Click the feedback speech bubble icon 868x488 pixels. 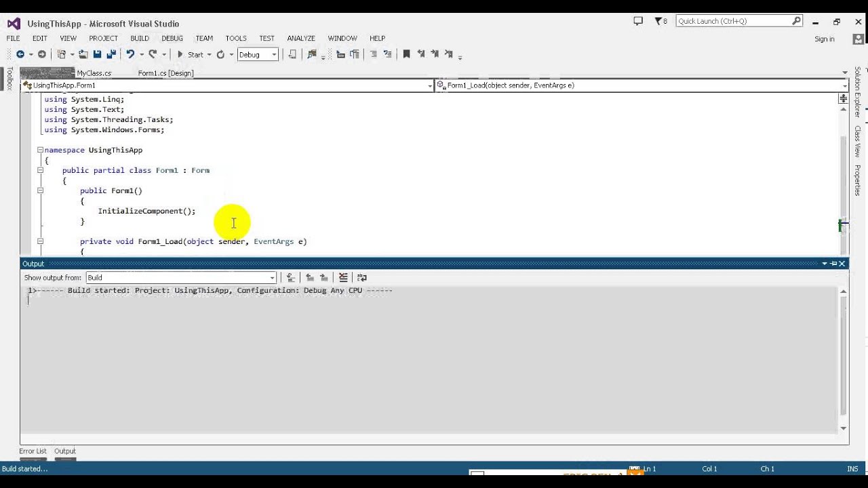638,21
